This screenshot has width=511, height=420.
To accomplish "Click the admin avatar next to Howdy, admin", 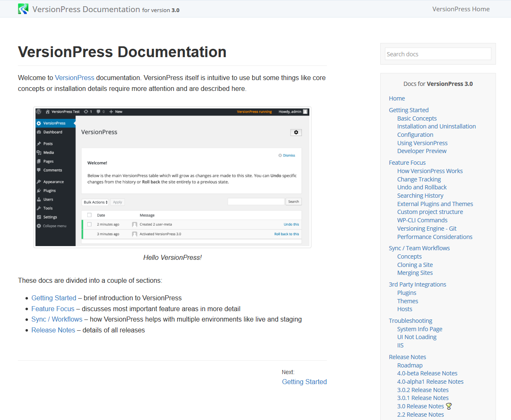I will (306, 112).
